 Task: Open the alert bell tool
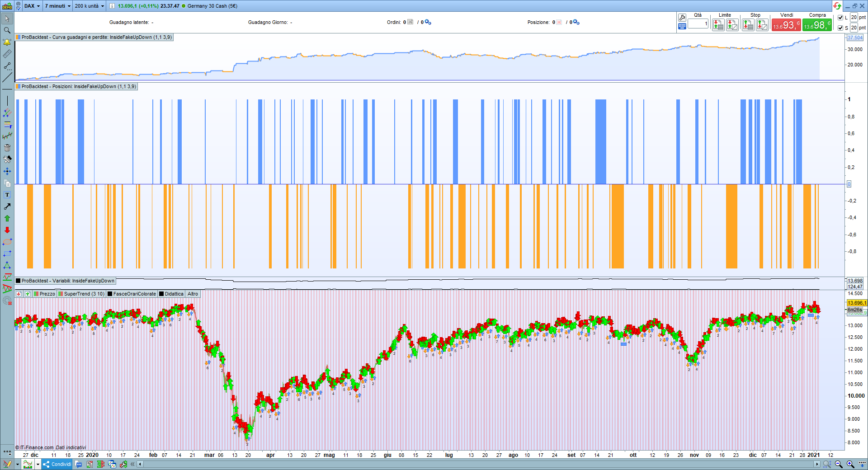click(7, 42)
